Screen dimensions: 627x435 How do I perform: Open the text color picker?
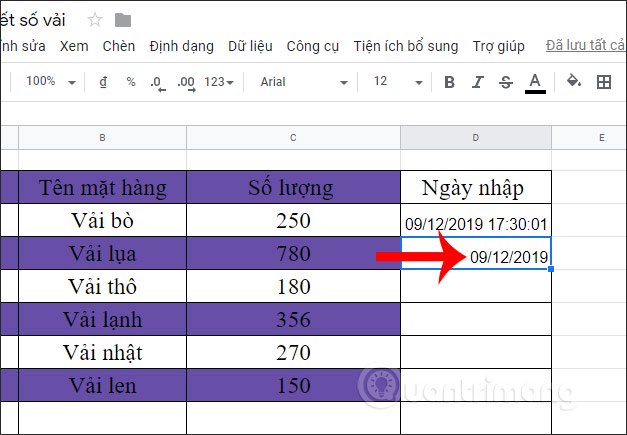535,83
